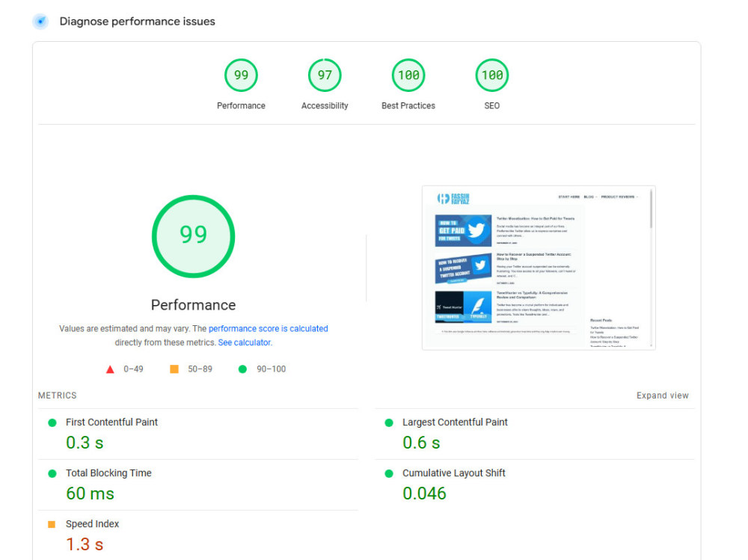Viewport: 748px width, 560px height.
Task: Click the Performance label under the top gauge
Action: coord(241,106)
